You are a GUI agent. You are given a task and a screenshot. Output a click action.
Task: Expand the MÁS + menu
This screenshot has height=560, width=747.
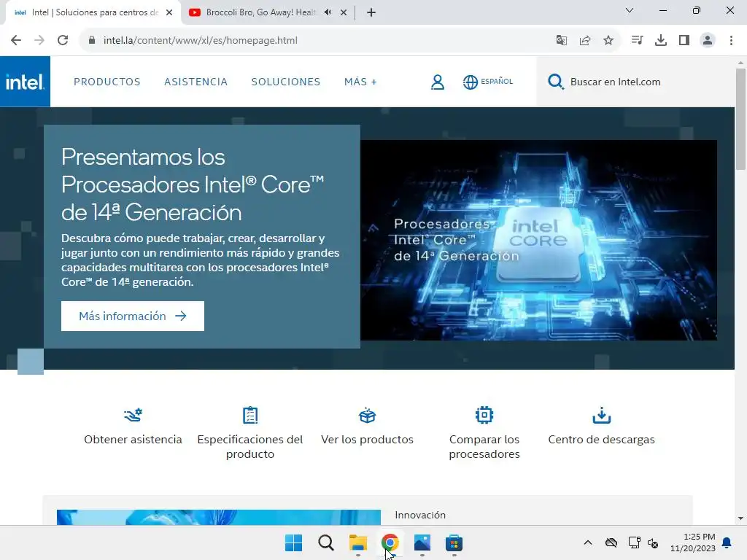pos(360,82)
